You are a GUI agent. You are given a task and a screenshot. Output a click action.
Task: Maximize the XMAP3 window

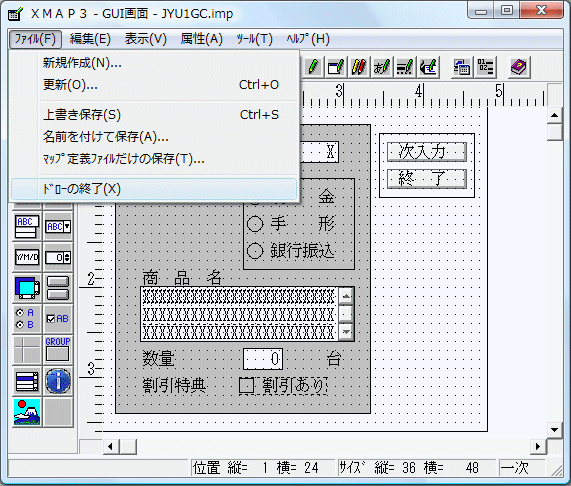[507, 10]
